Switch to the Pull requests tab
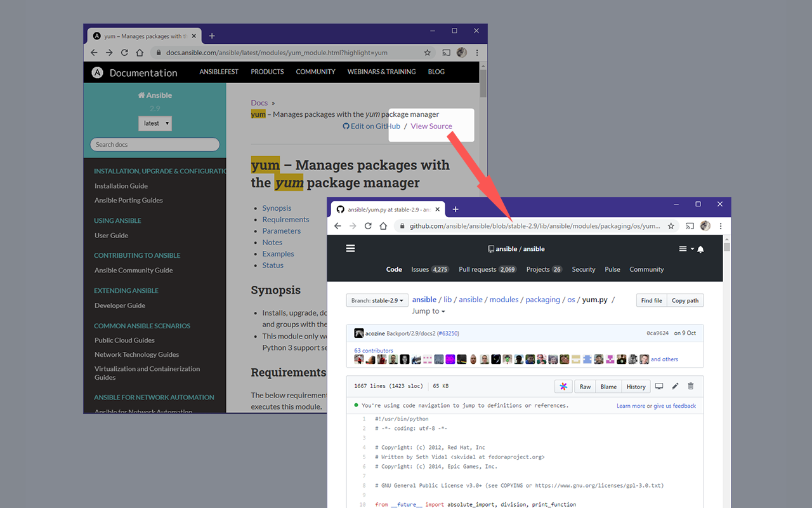812x508 pixels. [478, 269]
